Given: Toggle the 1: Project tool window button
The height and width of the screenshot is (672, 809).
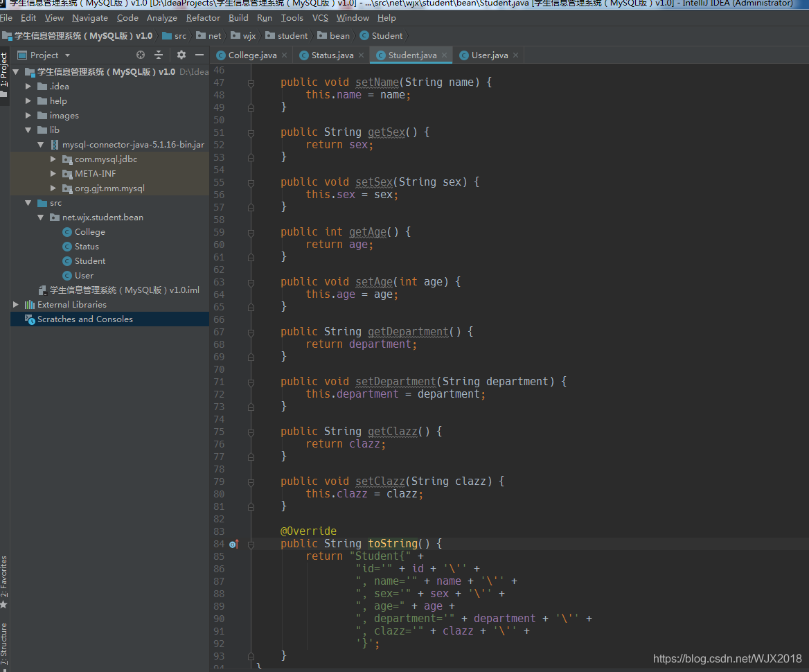Looking at the screenshot, I should 4,76.
